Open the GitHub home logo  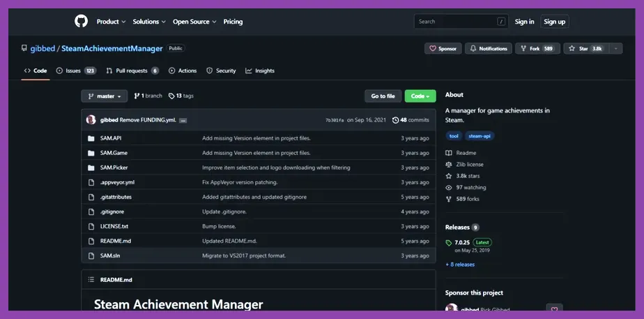click(82, 21)
